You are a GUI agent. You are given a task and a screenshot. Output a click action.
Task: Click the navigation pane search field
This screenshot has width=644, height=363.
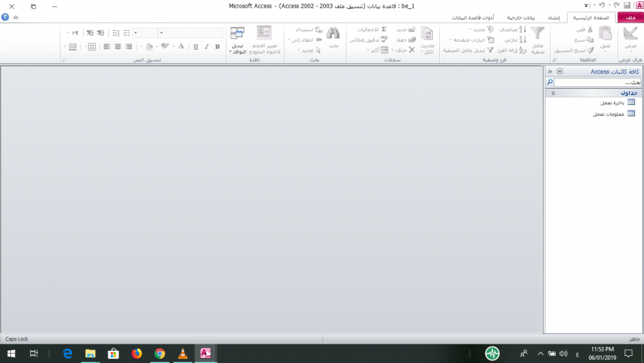598,83
